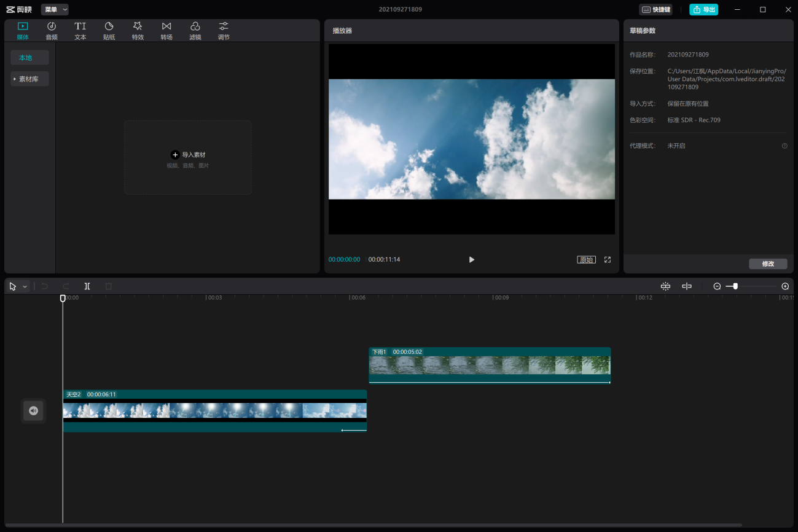This screenshot has width=798, height=532.
Task: Click the 保留在原有位置 import mode value
Action: pos(688,104)
